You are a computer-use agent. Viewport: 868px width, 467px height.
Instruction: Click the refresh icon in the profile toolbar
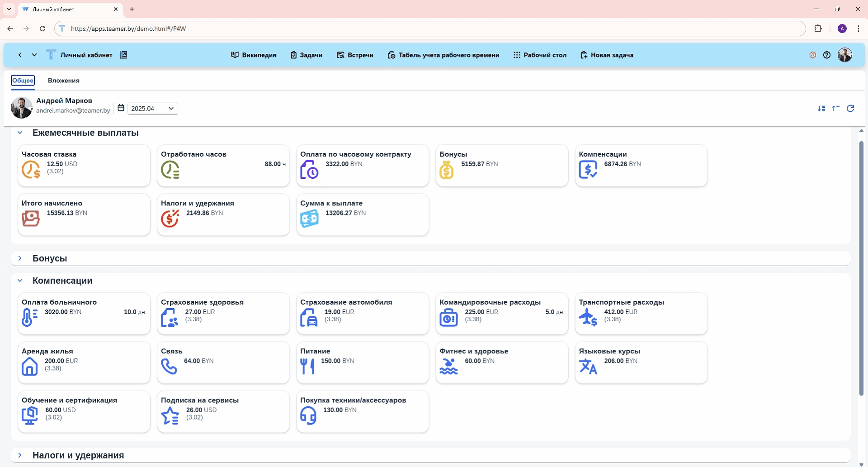point(850,109)
